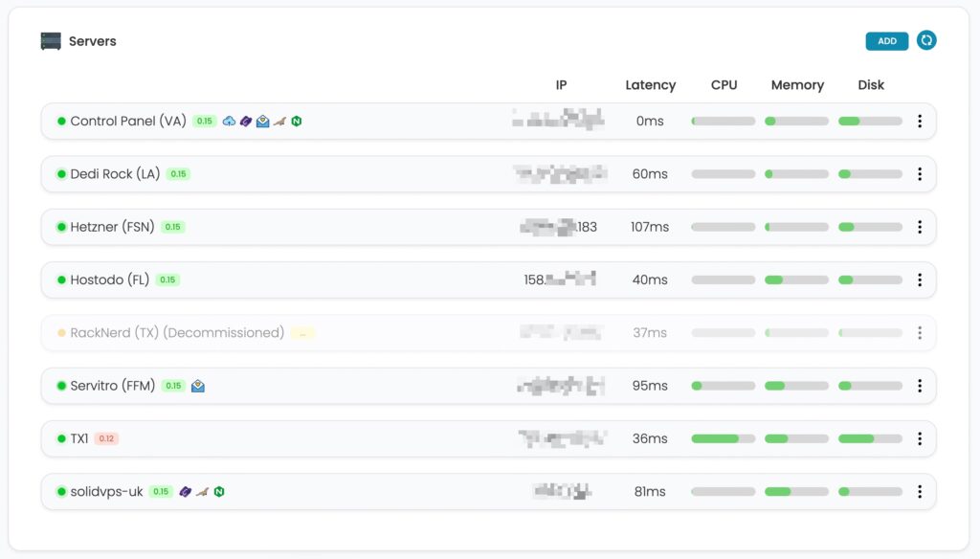Click the green status dot beside TX1
Screen dimensions: 980x559
[61, 438]
